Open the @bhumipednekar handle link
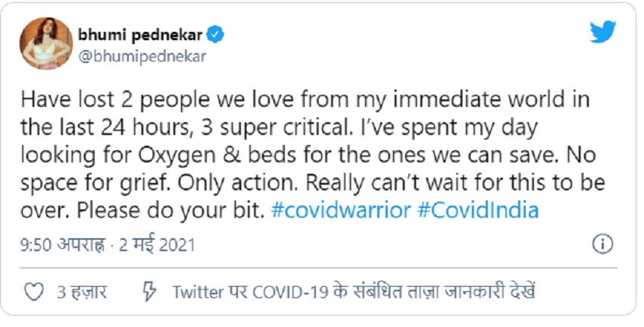The width and height of the screenshot is (644, 327). point(142,56)
